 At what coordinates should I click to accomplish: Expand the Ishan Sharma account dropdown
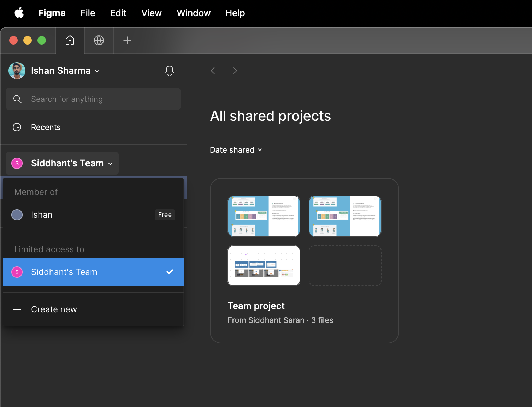tap(66, 71)
